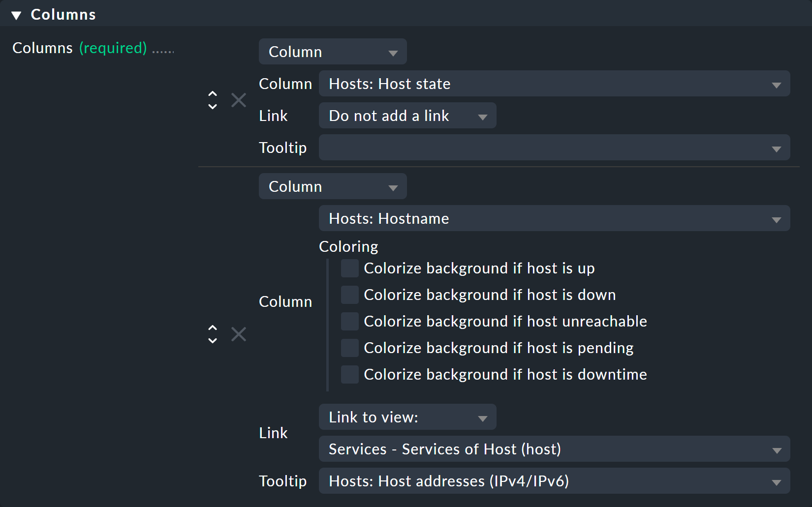Remove the Hostname column entry
The width and height of the screenshot is (812, 507).
pyautogui.click(x=238, y=334)
